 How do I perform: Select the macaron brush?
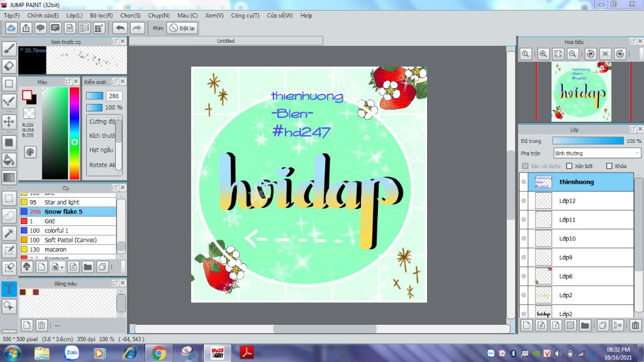coord(68,249)
